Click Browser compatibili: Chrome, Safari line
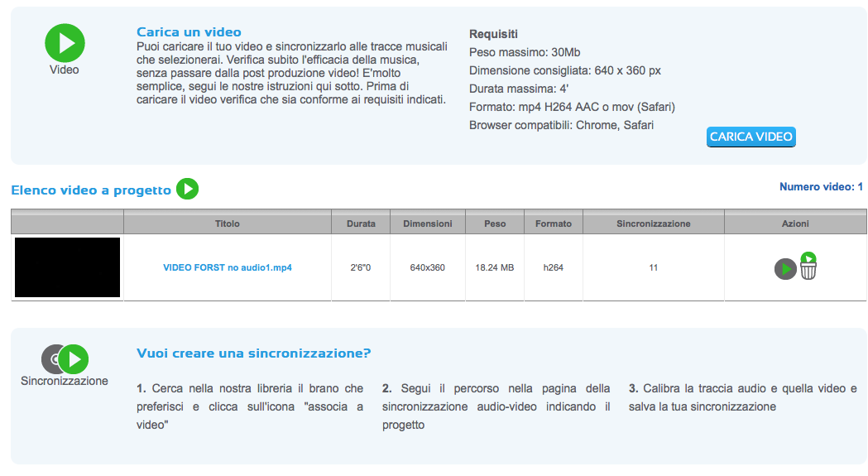The width and height of the screenshot is (868, 476). pos(561,125)
